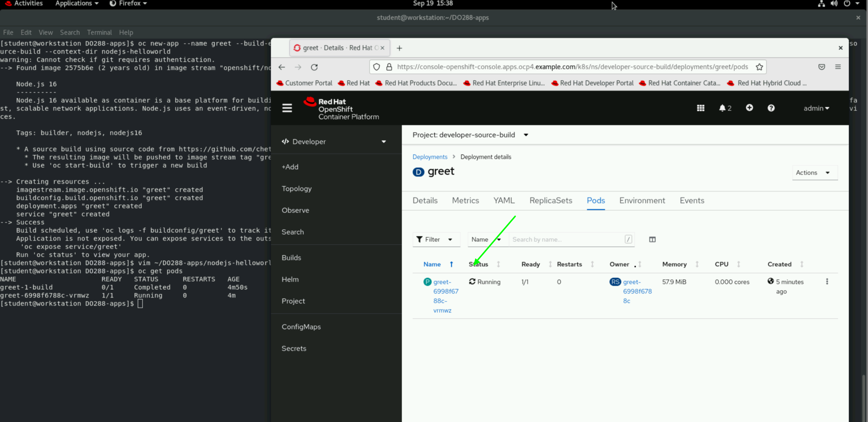Open the Actions dropdown for the greet deployment
The image size is (868, 422).
point(814,173)
